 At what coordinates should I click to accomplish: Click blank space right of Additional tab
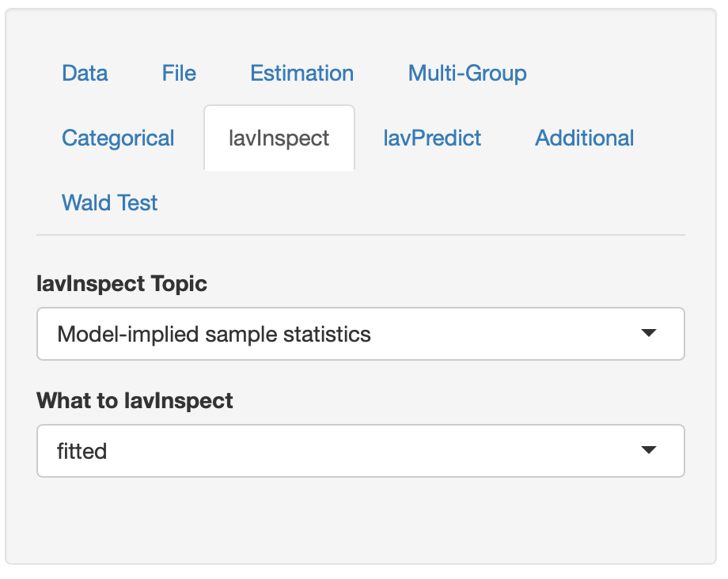click(x=665, y=138)
